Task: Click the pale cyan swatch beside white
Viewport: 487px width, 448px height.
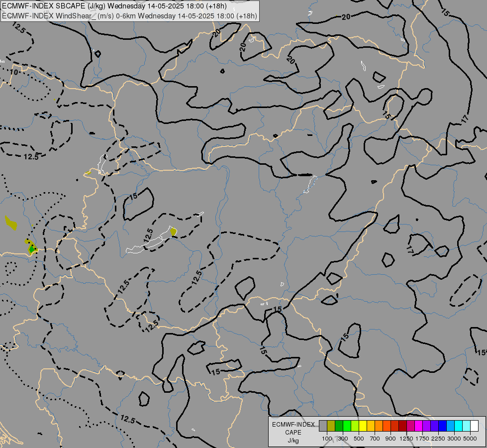Action: (466, 426)
